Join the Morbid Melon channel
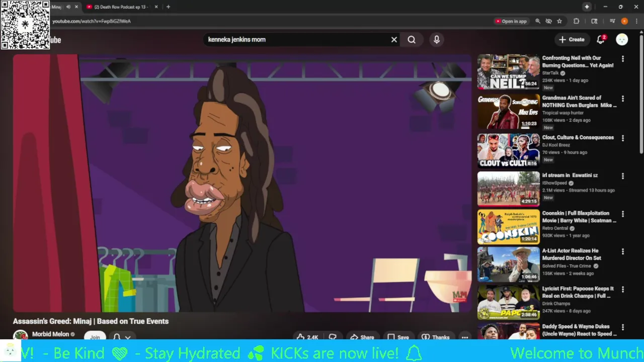Viewport: 644px width, 362px height. 95,337
